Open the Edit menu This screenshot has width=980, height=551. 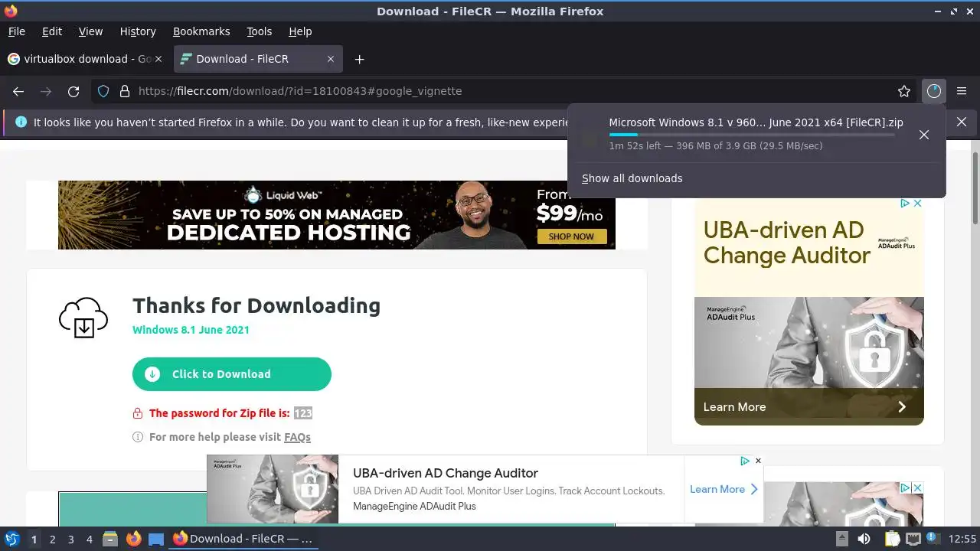click(52, 31)
